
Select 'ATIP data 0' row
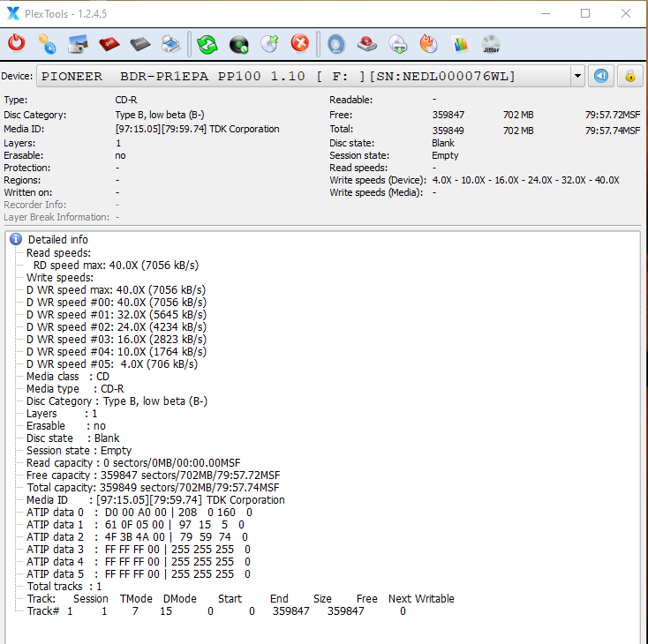pos(139,513)
